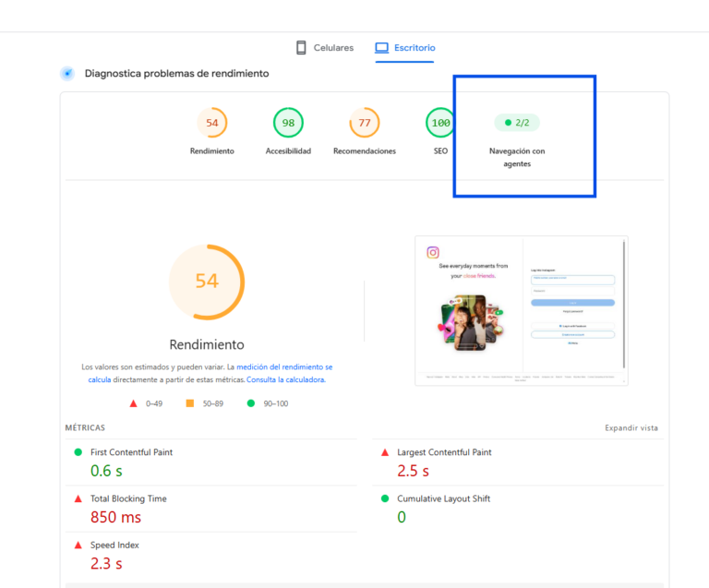Open the Recomendaciones score gauge 77

365,123
